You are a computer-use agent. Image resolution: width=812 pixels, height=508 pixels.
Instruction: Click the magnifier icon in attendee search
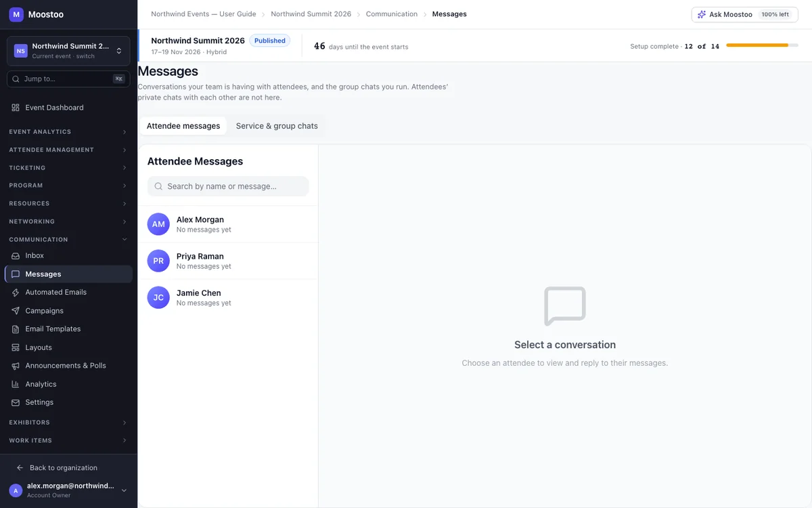158,186
